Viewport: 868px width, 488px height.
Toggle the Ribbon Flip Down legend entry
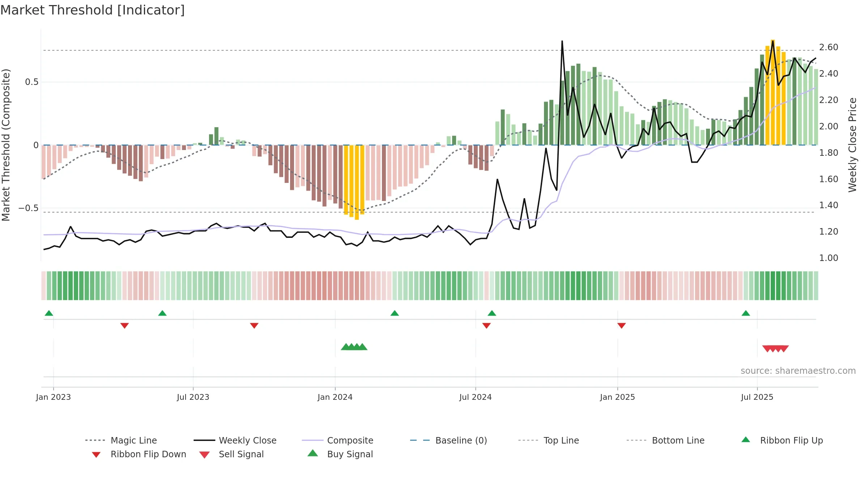tap(139, 454)
